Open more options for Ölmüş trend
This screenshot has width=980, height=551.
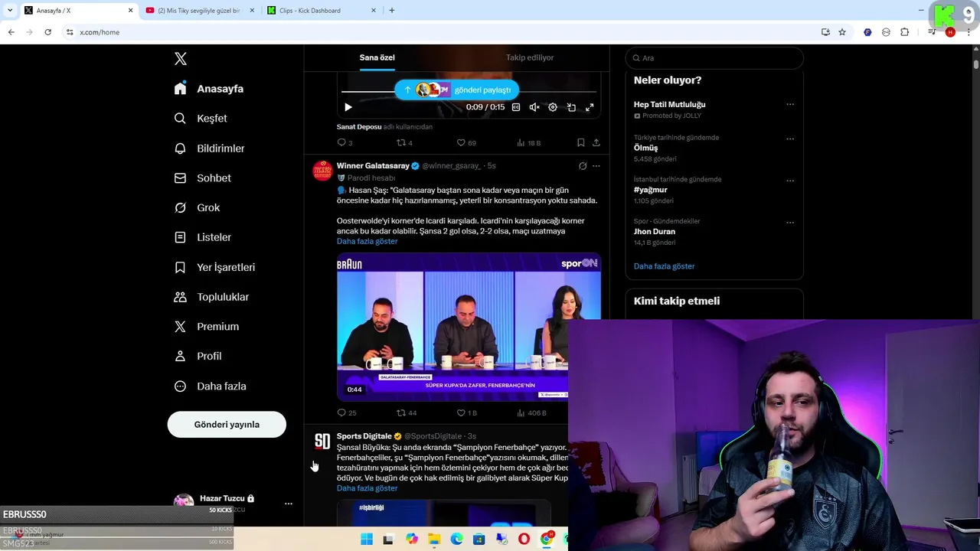coord(790,139)
